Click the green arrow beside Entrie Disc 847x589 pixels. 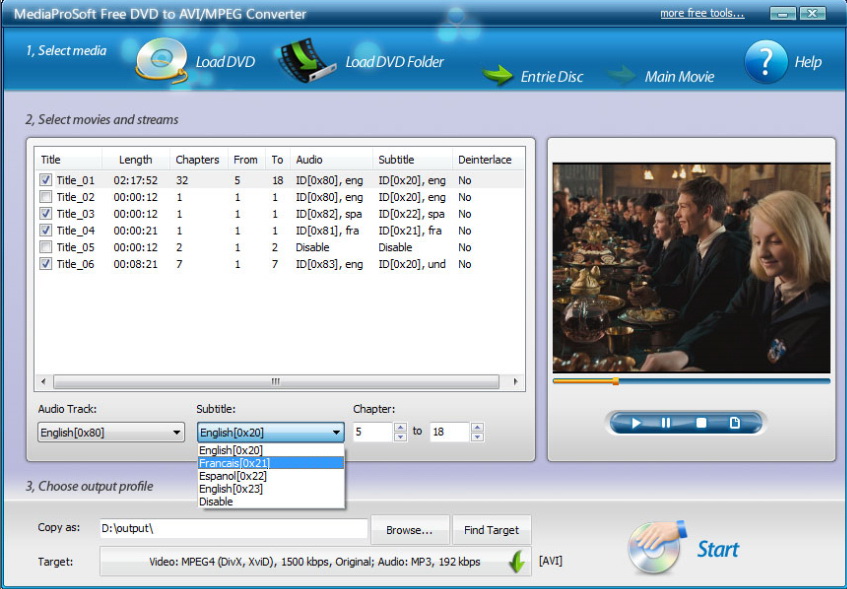click(497, 76)
